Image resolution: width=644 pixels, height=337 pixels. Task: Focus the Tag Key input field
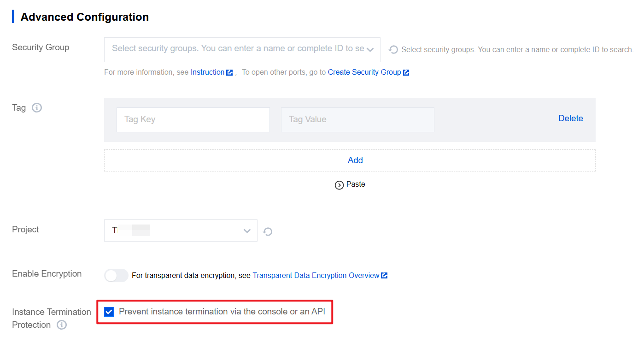193,120
